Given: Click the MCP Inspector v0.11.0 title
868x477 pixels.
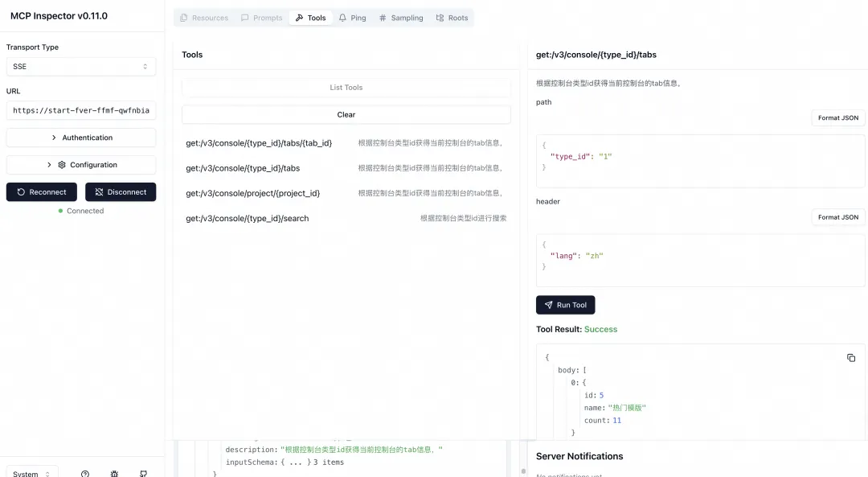Looking at the screenshot, I should coord(59,16).
